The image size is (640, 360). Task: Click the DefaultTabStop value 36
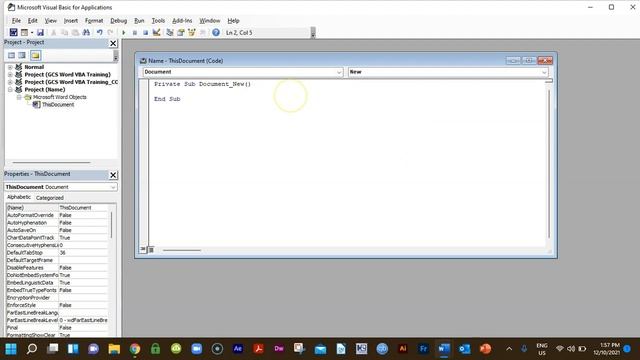tap(83, 253)
